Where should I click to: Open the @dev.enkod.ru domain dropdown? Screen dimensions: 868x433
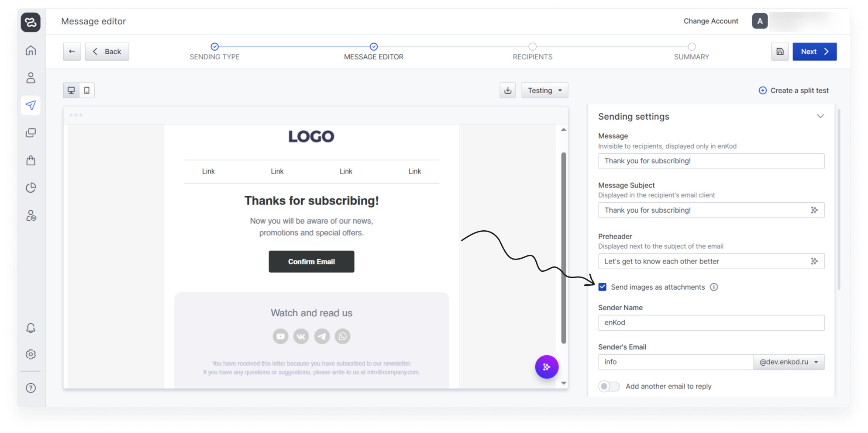coord(789,362)
